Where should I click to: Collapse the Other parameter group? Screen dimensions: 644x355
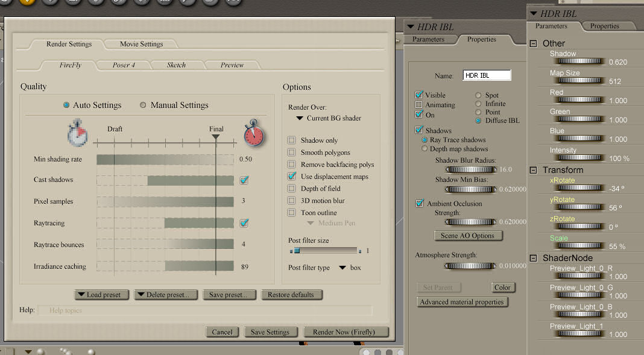(533, 43)
